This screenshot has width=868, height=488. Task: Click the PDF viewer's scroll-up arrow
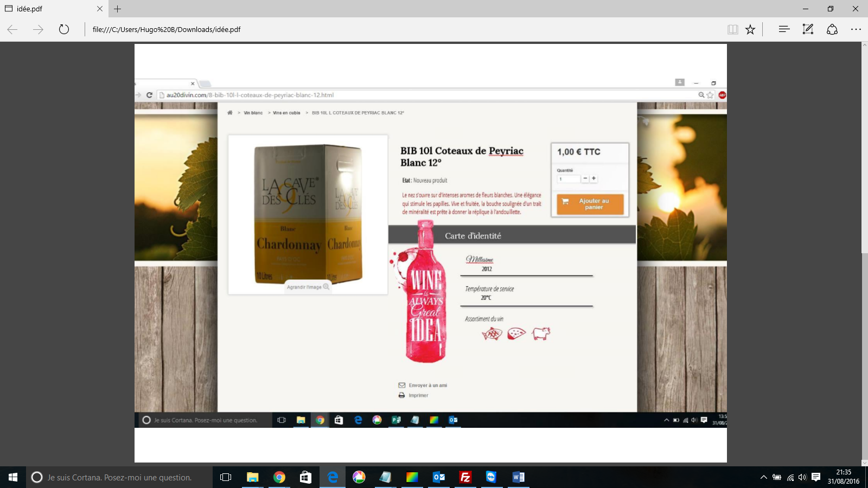click(865, 46)
